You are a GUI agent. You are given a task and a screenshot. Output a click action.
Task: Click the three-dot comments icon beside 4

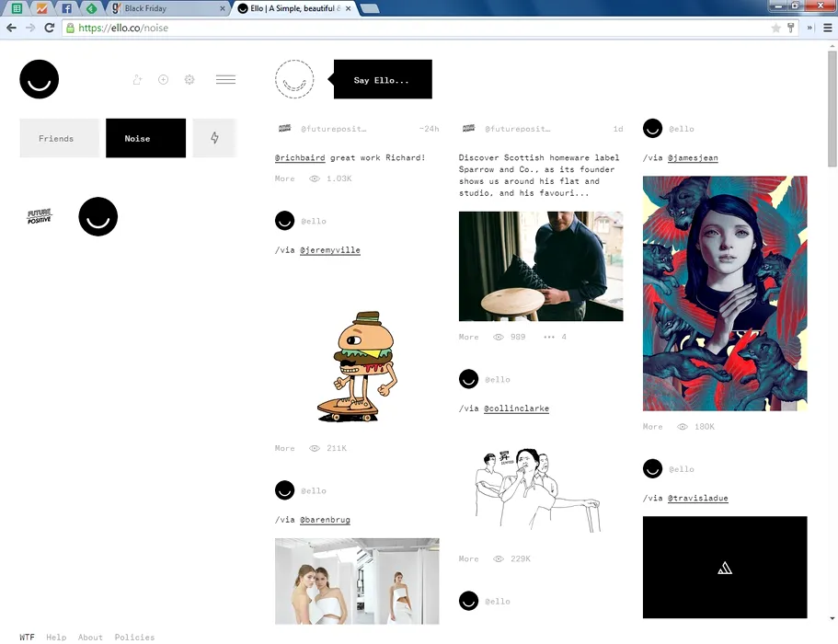click(x=549, y=338)
